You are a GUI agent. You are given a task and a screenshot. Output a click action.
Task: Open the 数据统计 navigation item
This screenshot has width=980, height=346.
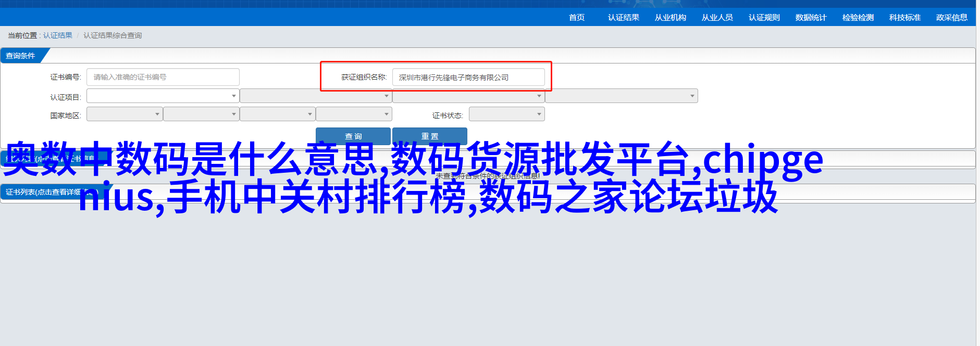(x=811, y=18)
